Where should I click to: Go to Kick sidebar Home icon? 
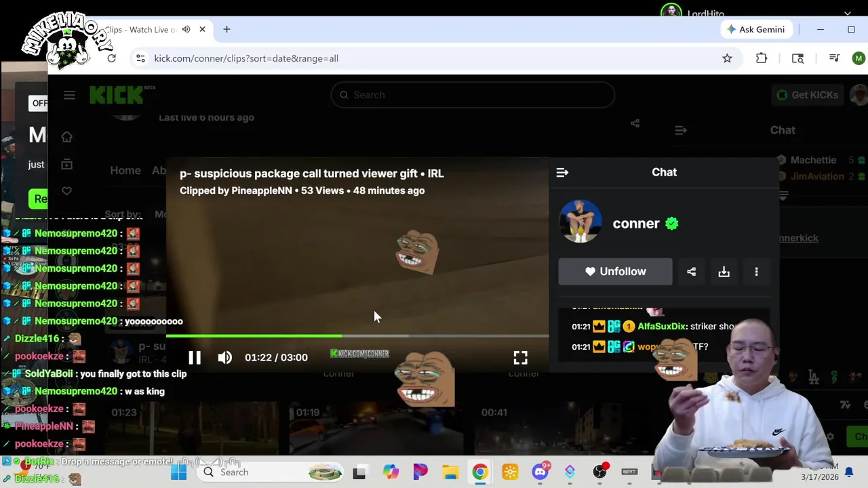tap(66, 137)
